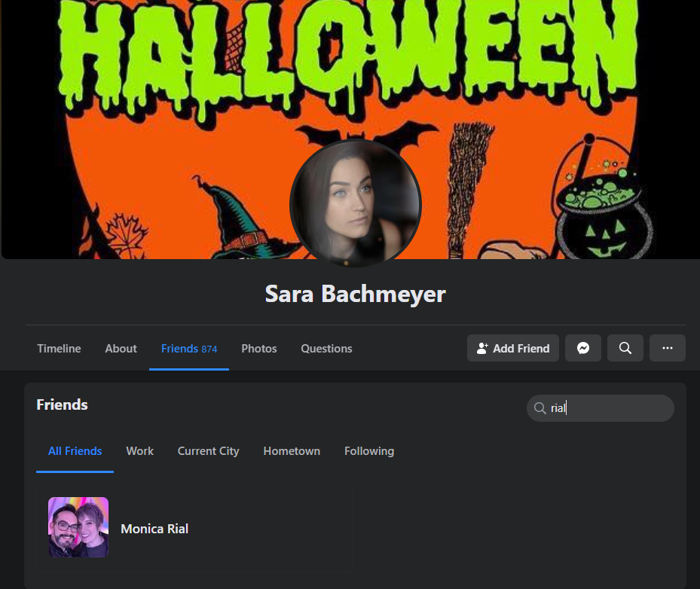
Task: Click the add-person icon in Add Friend
Action: (482, 348)
